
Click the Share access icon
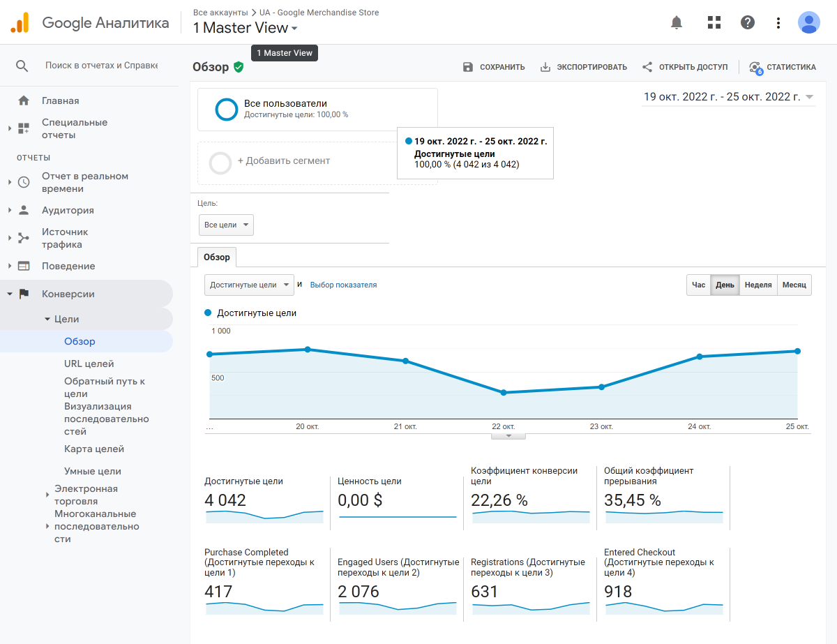647,67
